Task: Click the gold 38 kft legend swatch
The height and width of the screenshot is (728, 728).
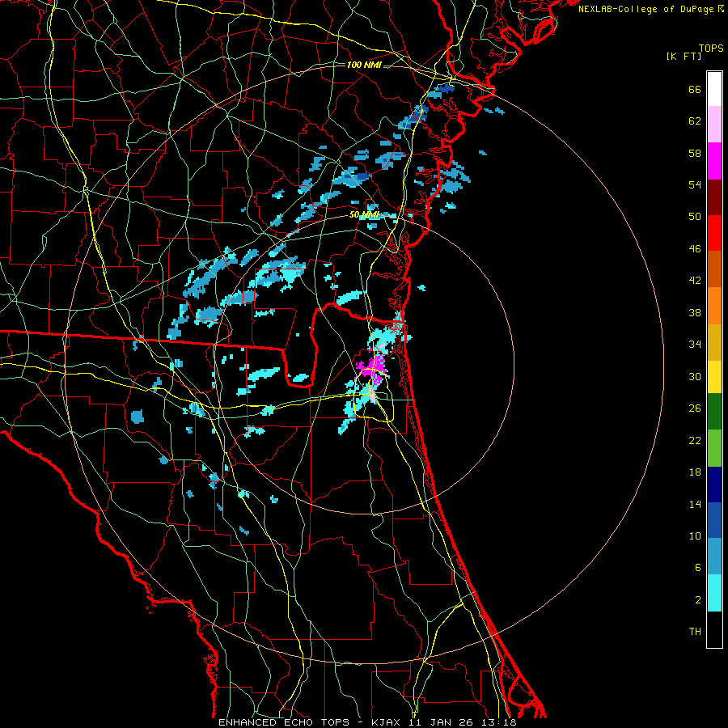Action: [714, 342]
